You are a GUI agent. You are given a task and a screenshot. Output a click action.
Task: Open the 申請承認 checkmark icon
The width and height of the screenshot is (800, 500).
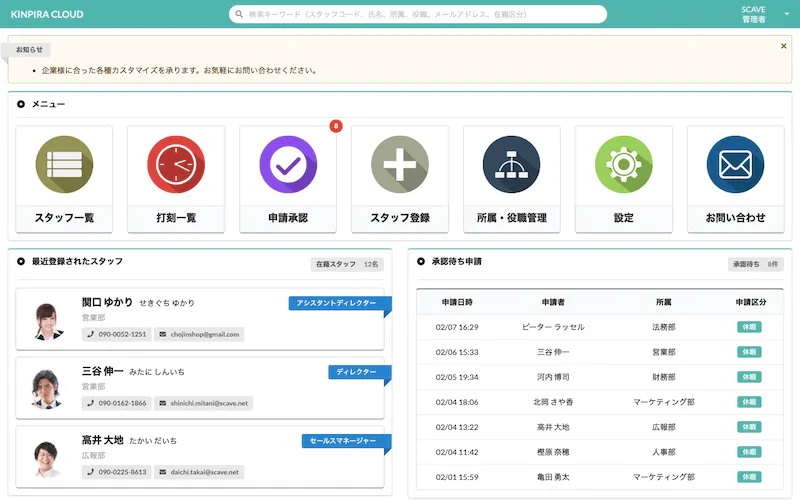[x=288, y=166]
